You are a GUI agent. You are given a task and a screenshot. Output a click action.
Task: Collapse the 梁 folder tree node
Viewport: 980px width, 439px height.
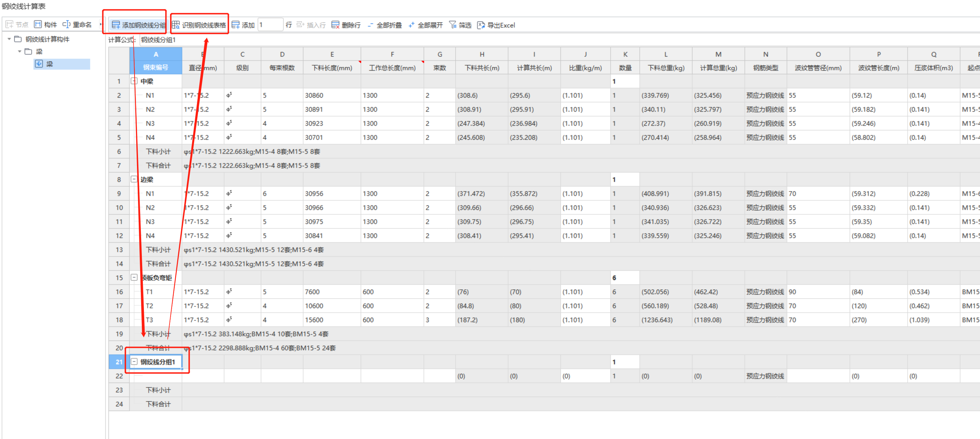[19, 52]
